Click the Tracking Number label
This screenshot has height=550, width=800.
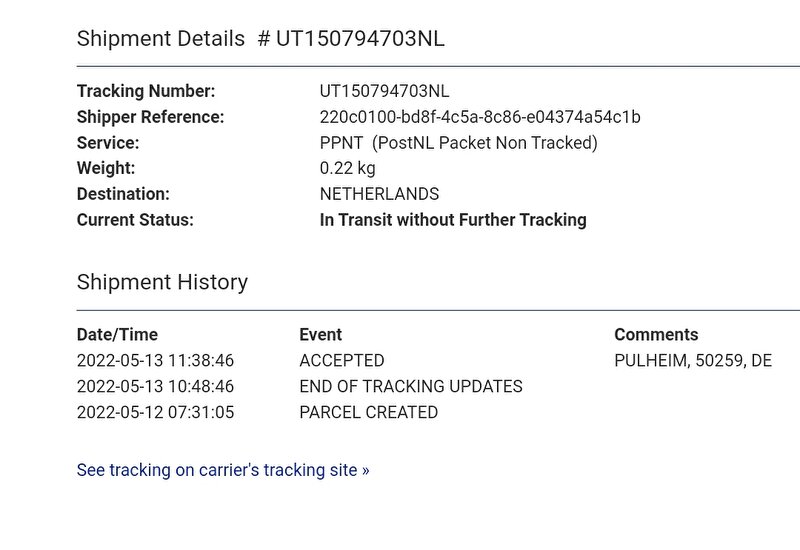point(146,91)
